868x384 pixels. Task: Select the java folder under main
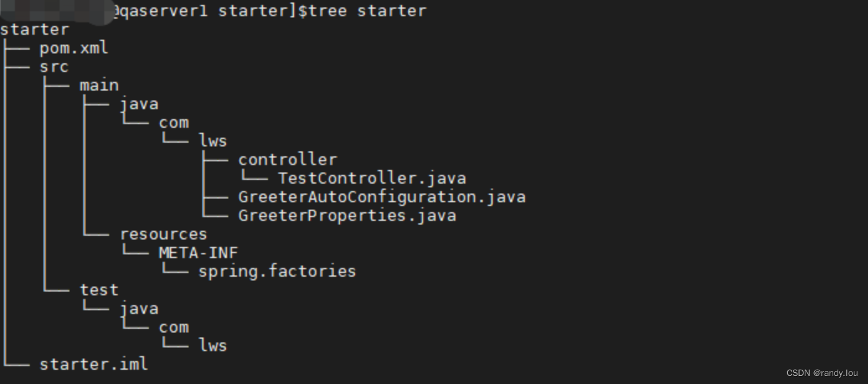139,104
